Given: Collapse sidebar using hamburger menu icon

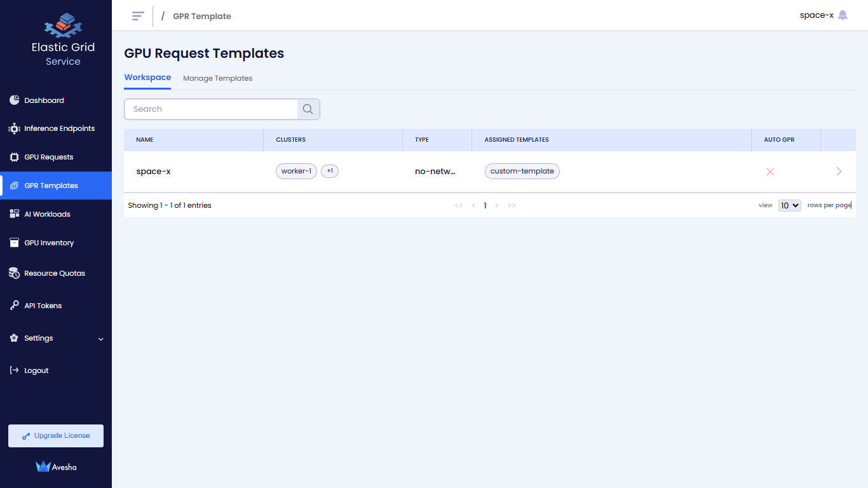Looking at the screenshot, I should pyautogui.click(x=138, y=16).
